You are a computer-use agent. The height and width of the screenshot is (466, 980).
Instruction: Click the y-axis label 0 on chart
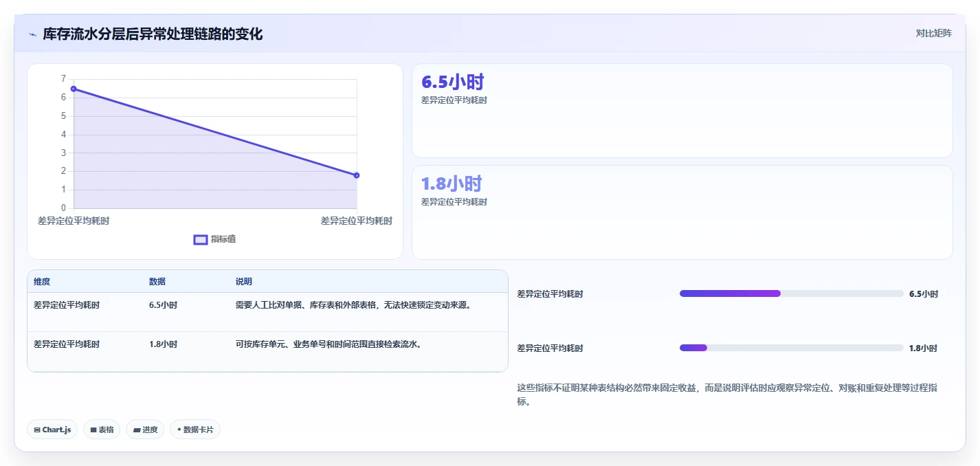(63, 208)
